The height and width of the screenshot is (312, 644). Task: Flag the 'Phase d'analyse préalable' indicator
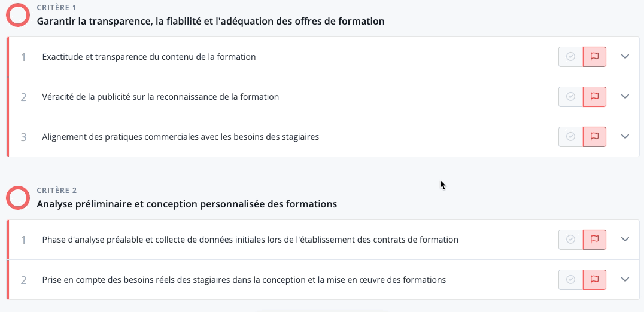click(594, 240)
